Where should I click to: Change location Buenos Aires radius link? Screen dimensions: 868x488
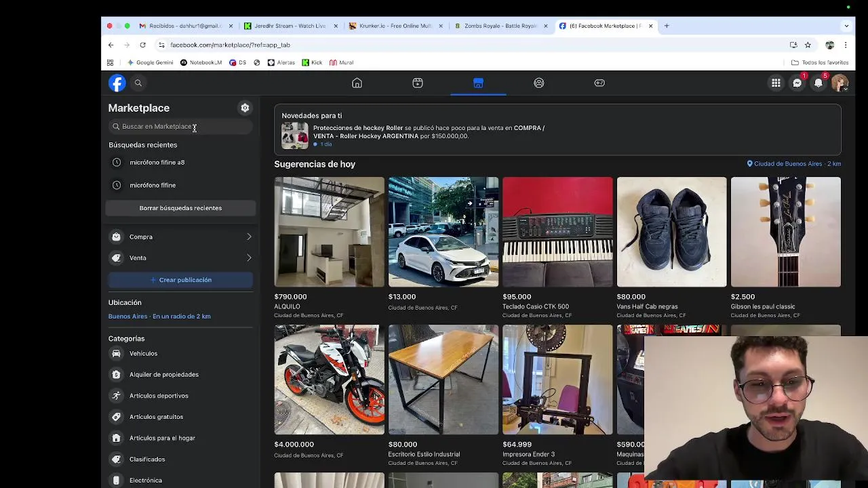[159, 317]
